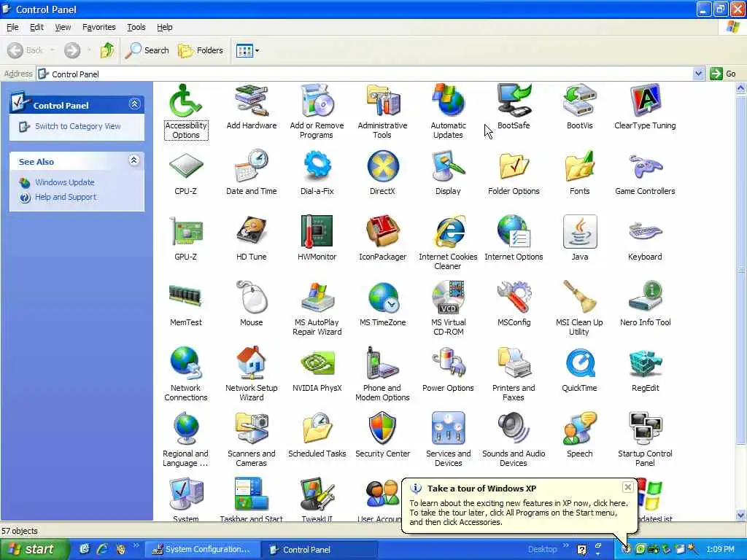Select the Dial-a-Fix gear icon

[317, 167]
